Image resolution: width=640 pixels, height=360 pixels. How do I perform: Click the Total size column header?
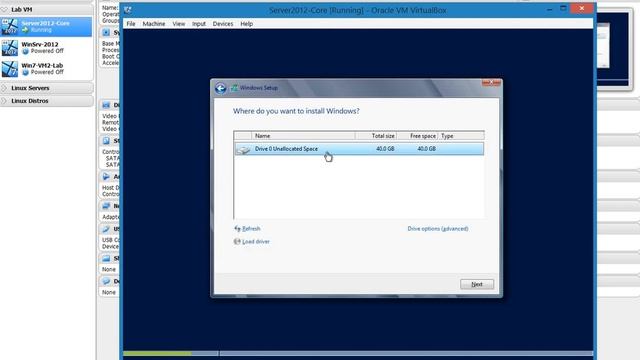(376, 136)
